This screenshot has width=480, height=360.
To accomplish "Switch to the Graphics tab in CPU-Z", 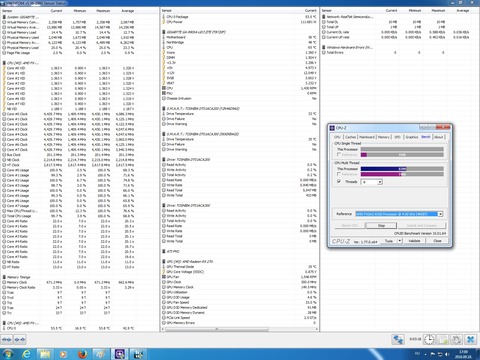I will 412,137.
